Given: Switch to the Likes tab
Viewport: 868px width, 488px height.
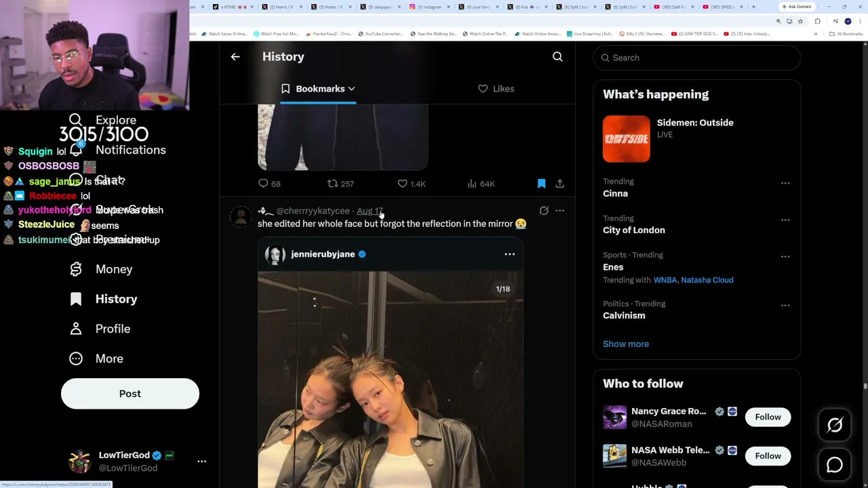Looking at the screenshot, I should point(496,89).
